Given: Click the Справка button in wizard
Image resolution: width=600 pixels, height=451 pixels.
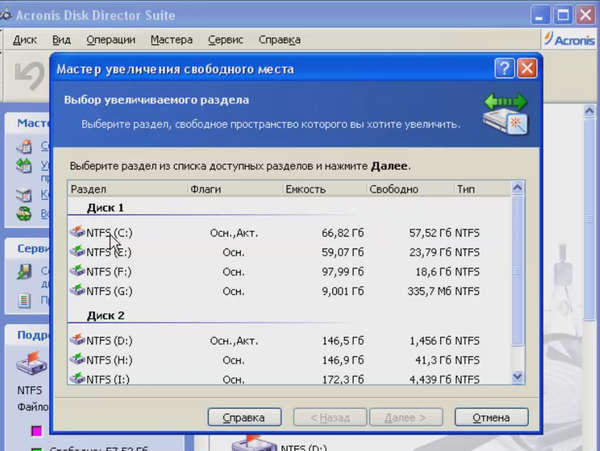Looking at the screenshot, I should pyautogui.click(x=245, y=417).
